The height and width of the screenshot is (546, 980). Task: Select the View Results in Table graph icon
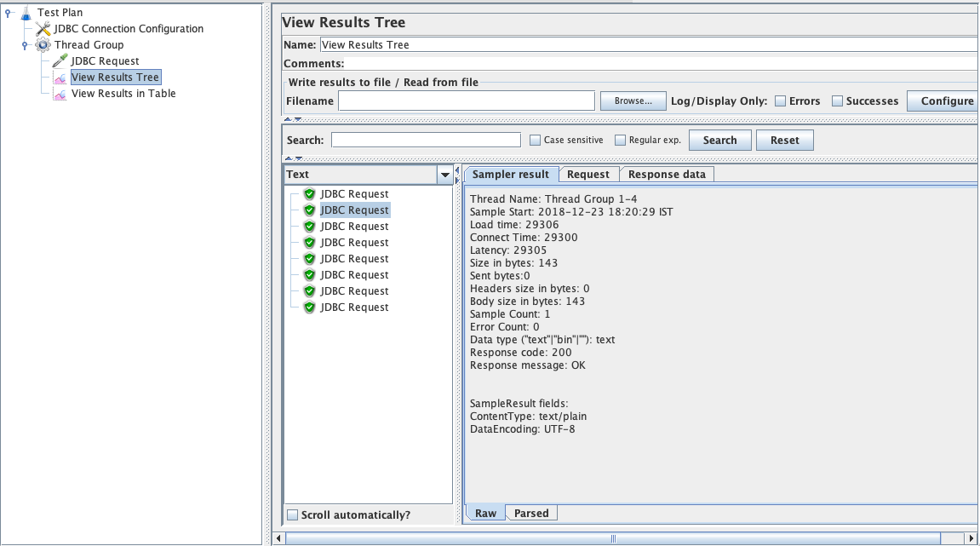click(x=60, y=93)
